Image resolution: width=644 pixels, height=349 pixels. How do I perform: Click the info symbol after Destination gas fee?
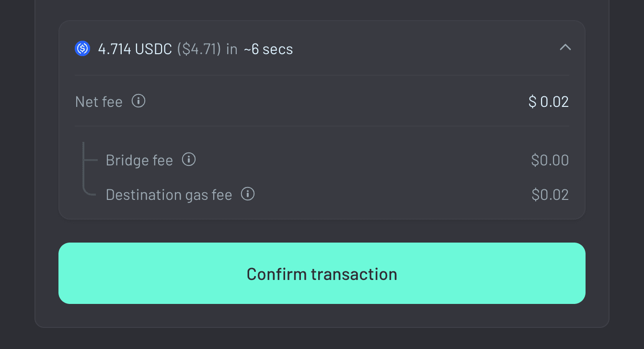(x=248, y=194)
